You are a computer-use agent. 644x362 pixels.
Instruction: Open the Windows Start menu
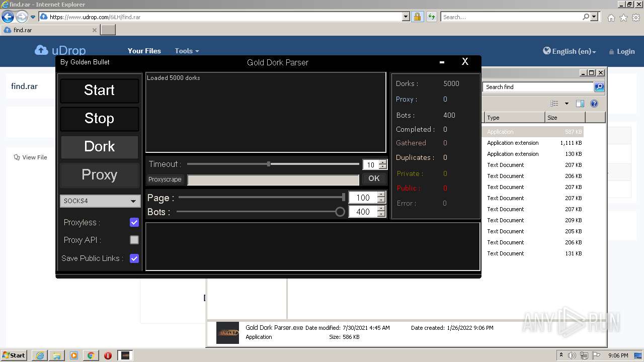coord(14,355)
